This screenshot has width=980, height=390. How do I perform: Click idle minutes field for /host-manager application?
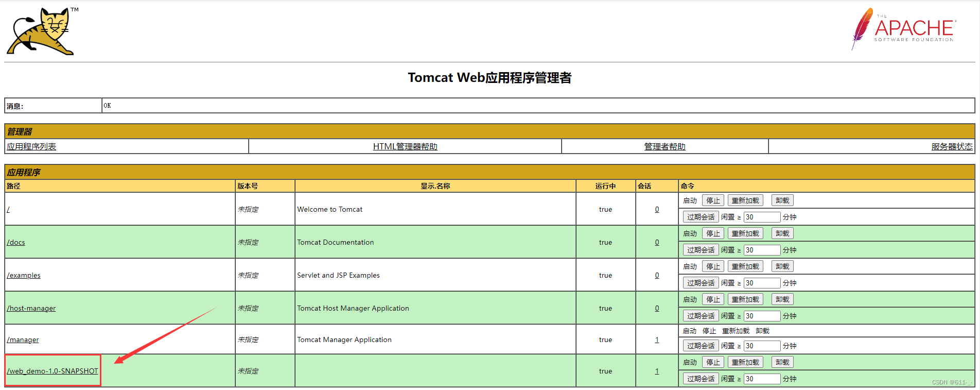[762, 316]
